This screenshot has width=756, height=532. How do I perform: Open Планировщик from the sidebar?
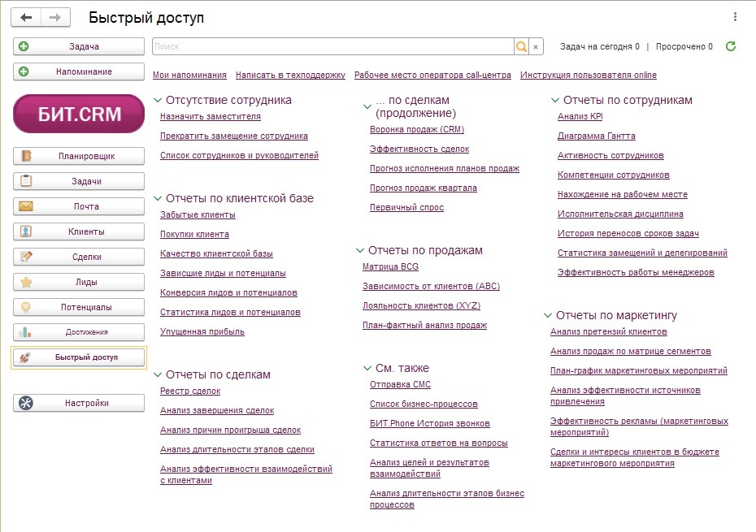click(x=79, y=156)
